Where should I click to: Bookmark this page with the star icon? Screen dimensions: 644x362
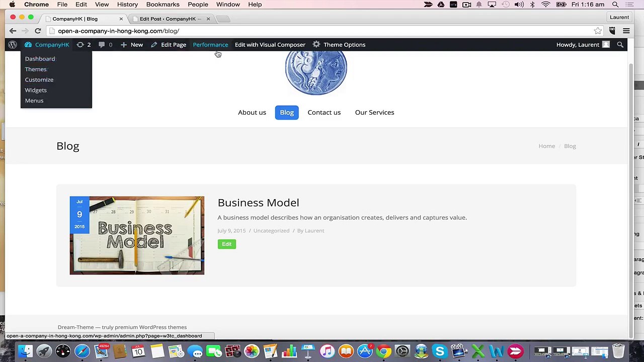pyautogui.click(x=598, y=31)
